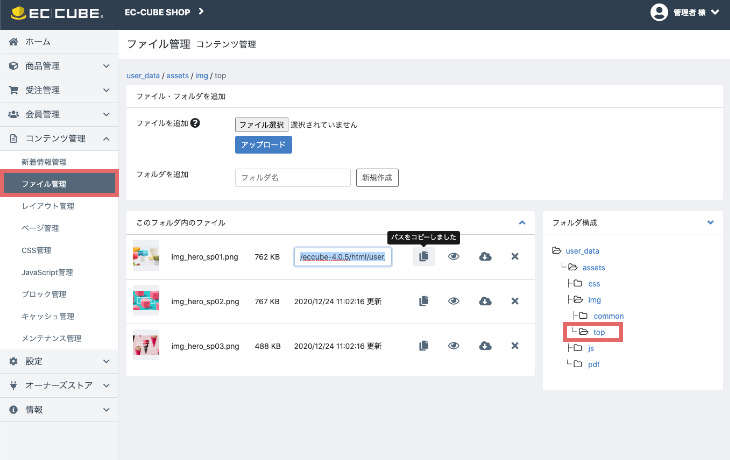Collapse このフォルダ内のファイル panel
Viewport: 730px width, 460px height.
pyautogui.click(x=522, y=223)
